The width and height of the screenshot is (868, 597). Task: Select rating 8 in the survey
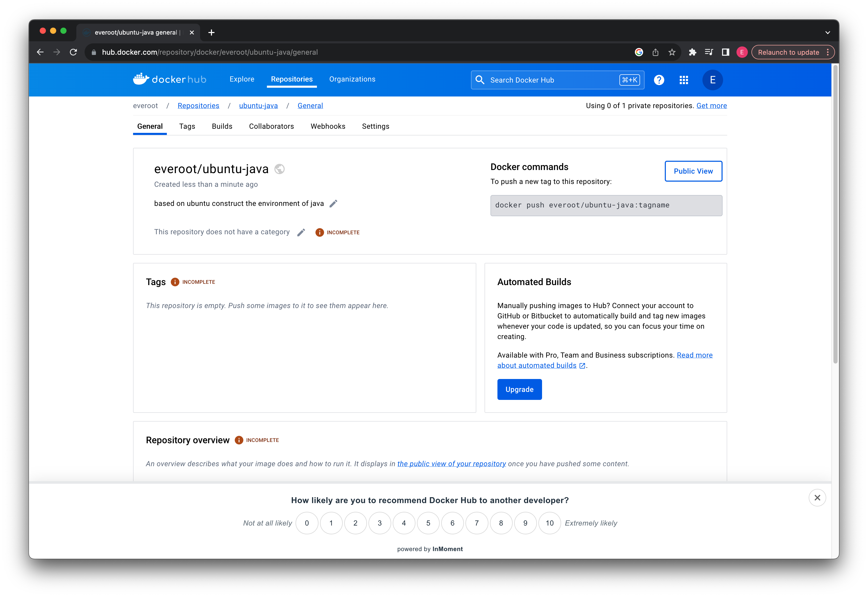501,523
